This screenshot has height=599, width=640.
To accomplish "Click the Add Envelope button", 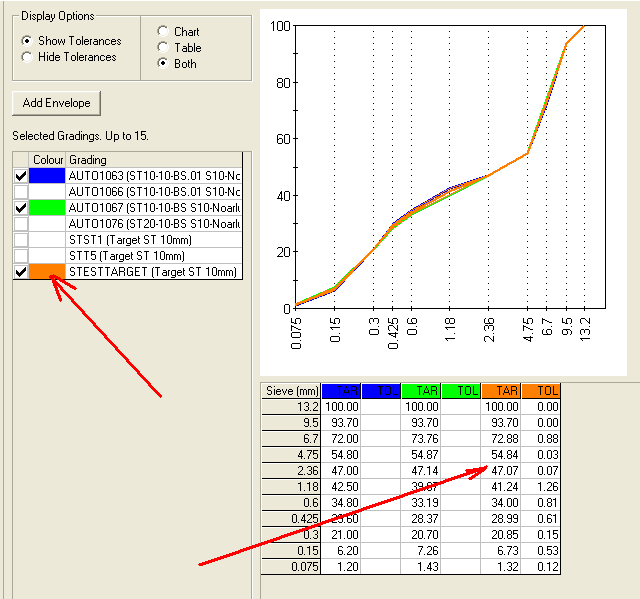I will (x=56, y=103).
